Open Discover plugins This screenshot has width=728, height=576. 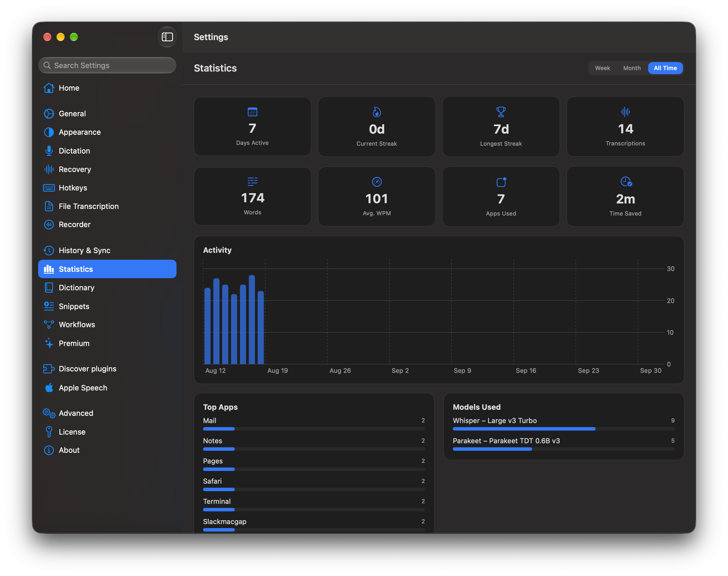click(107, 369)
